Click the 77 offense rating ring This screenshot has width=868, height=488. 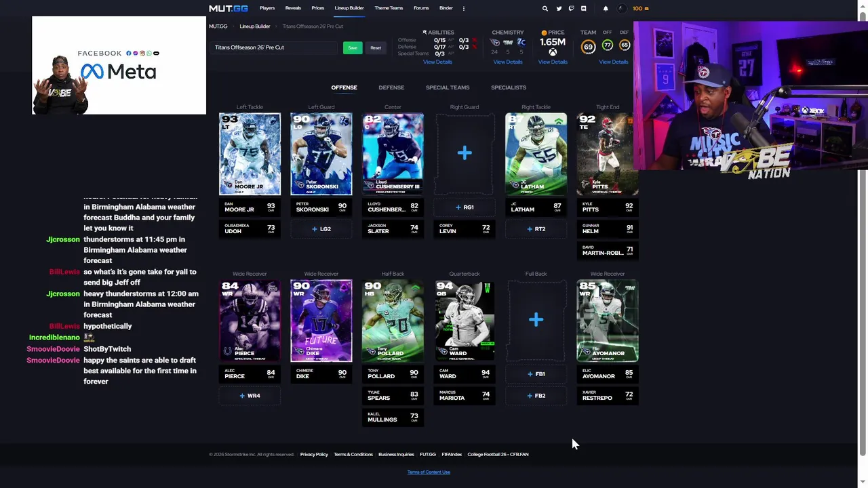point(608,45)
